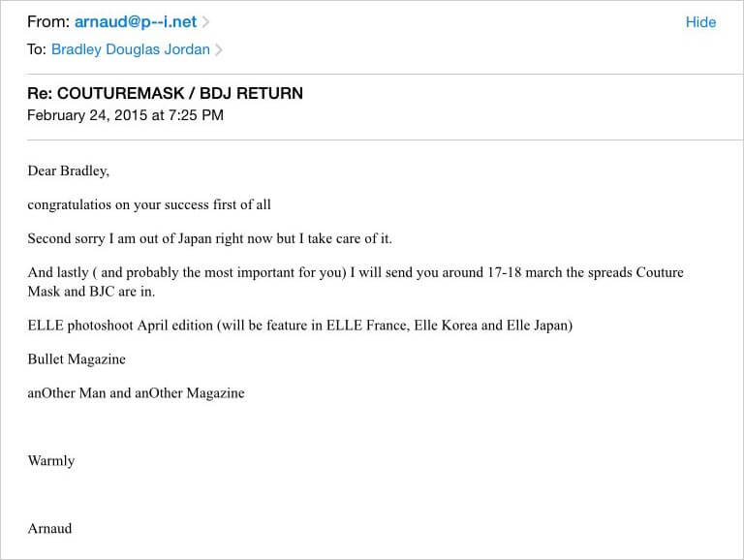Click the To: label
This screenshot has height=560, width=744.
(37, 49)
